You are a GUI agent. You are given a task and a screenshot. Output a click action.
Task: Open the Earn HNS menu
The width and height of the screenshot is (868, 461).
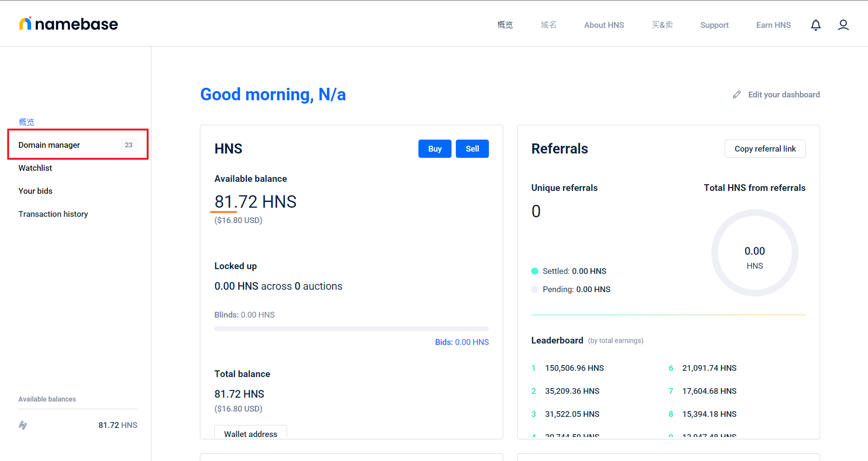pos(773,25)
